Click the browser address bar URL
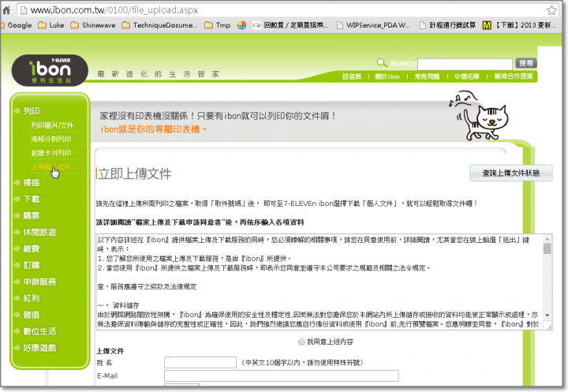 (114, 10)
